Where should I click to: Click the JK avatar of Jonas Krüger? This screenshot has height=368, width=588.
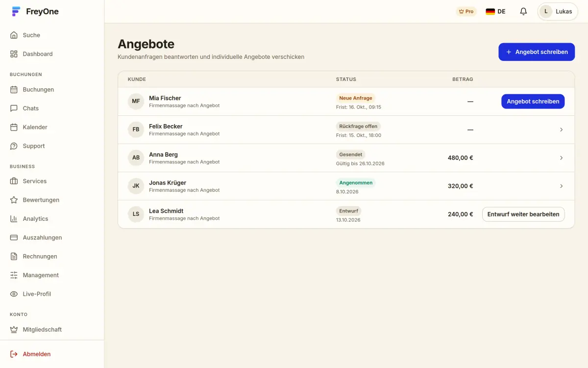click(x=136, y=186)
